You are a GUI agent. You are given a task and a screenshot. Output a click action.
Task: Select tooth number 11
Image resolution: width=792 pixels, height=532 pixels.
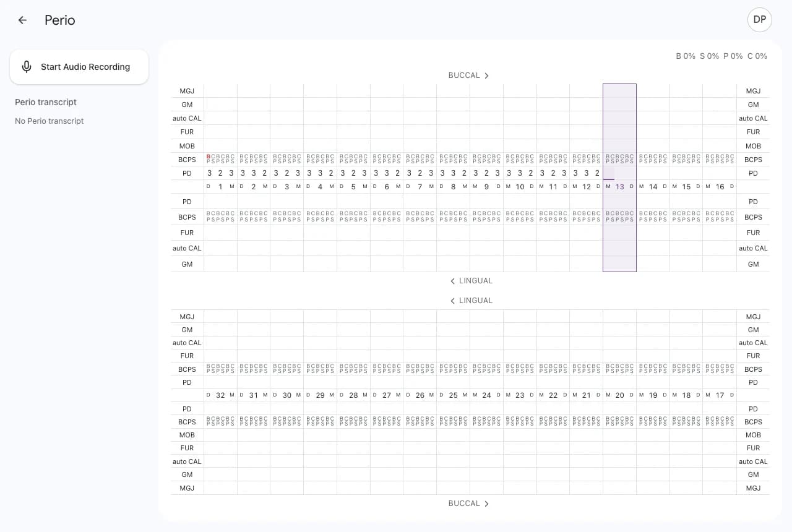[x=553, y=187]
